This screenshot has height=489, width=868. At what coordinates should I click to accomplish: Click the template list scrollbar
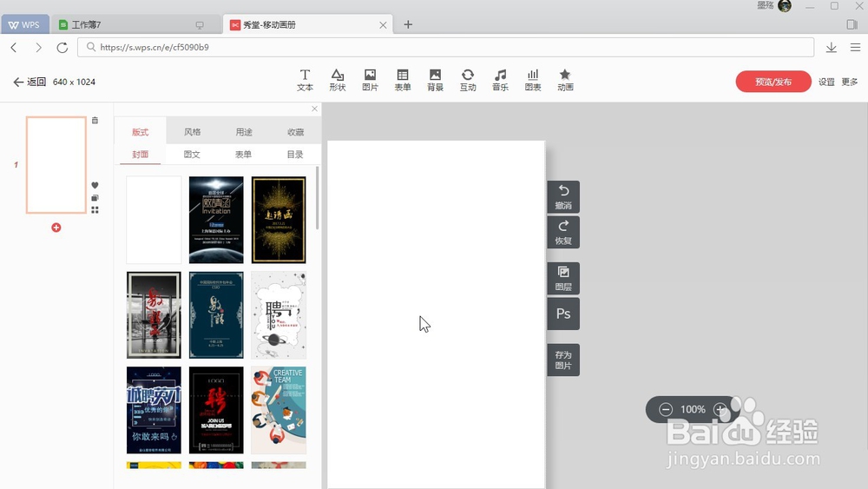(317, 198)
